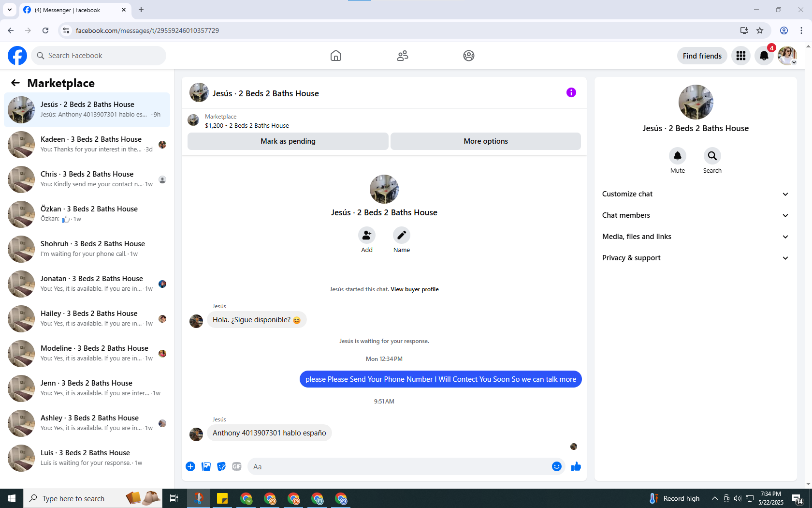Viewport: 812px width, 508px height.
Task: Click More options button
Action: click(x=486, y=141)
